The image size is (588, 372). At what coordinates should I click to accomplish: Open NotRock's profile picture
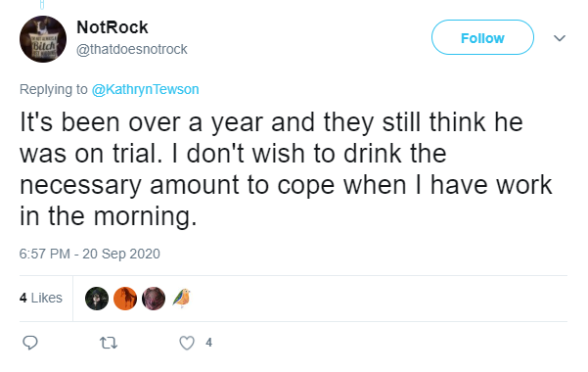click(x=43, y=39)
